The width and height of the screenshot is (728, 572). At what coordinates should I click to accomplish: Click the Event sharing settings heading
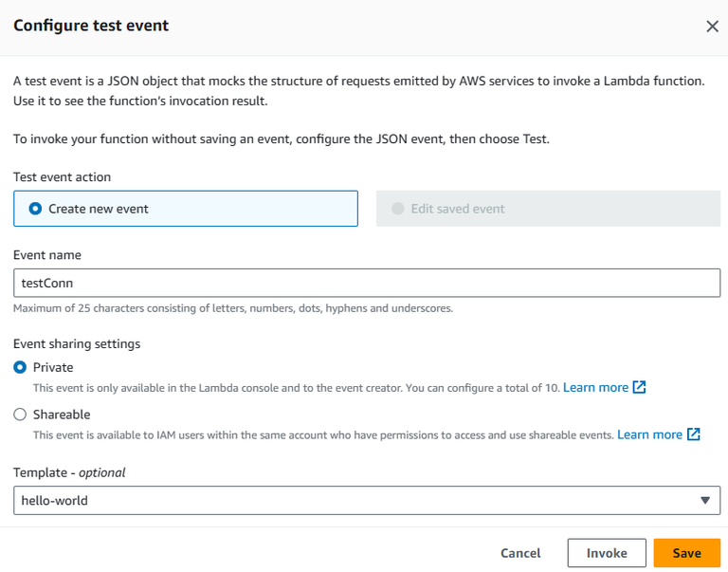pos(77,343)
